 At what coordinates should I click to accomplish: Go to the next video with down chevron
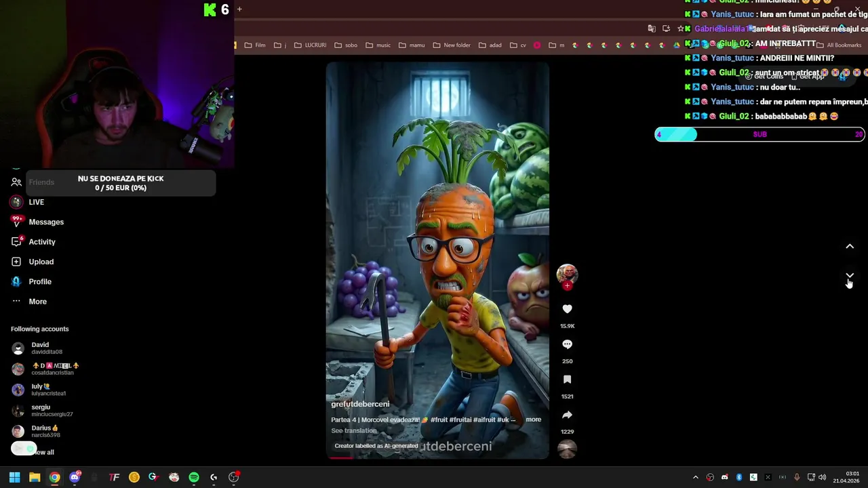pyautogui.click(x=850, y=276)
